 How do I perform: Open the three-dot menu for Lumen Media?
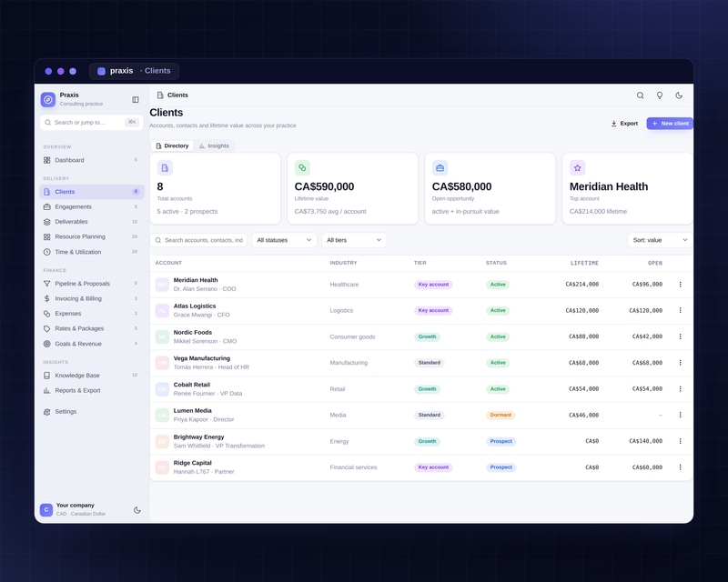click(680, 415)
